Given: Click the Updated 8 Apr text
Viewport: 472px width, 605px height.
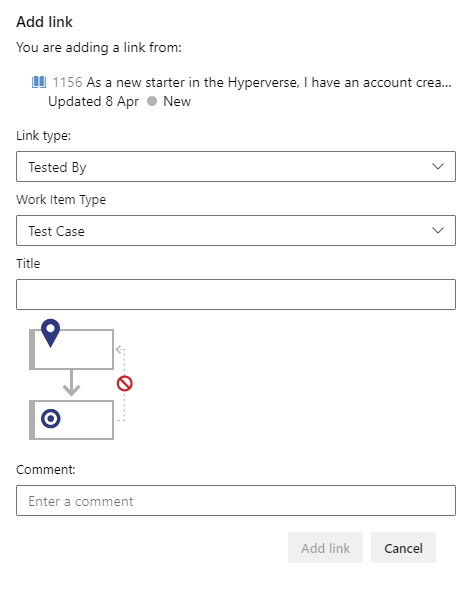Looking at the screenshot, I should coord(93,101).
